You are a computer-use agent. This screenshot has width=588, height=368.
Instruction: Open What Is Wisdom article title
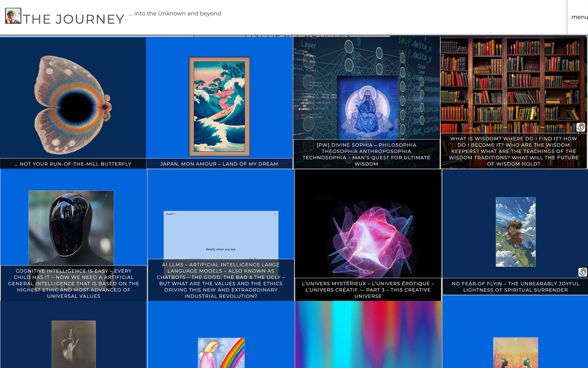tap(513, 151)
